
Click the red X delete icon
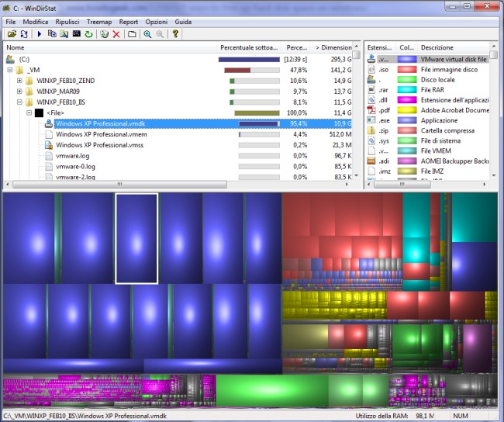coord(116,34)
